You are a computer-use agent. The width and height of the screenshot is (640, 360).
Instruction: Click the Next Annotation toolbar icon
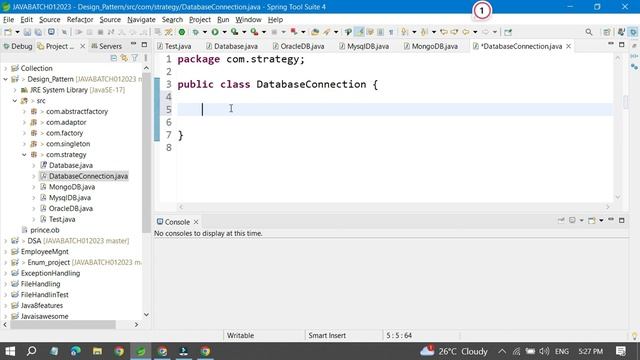pyautogui.click(x=404, y=32)
